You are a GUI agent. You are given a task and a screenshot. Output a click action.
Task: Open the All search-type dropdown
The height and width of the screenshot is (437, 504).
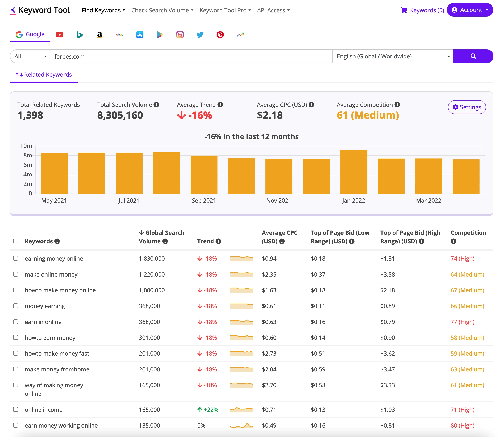(x=30, y=56)
